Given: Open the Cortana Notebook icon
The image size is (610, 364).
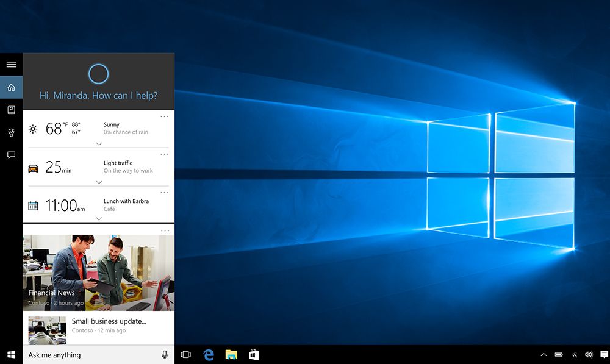Looking at the screenshot, I should click(x=11, y=110).
